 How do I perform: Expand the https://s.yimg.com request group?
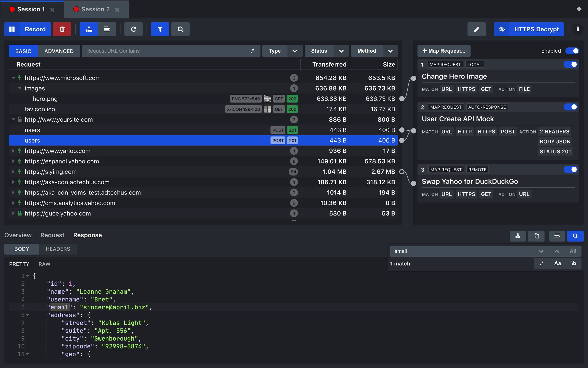point(13,172)
